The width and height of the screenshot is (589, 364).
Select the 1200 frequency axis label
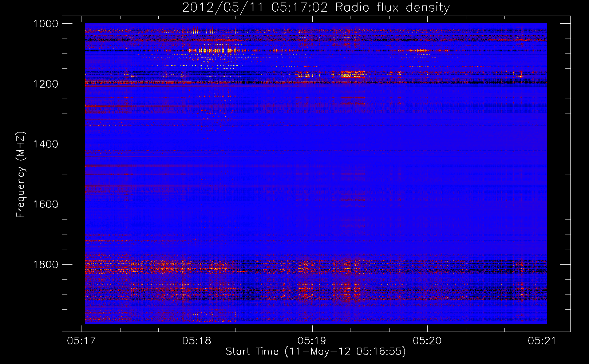click(46, 84)
